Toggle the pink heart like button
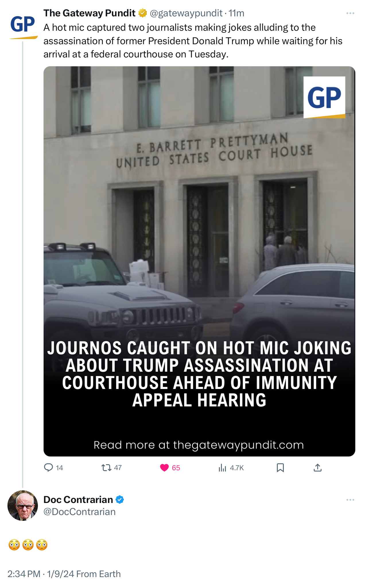The width and height of the screenshot is (365, 588). click(x=164, y=468)
